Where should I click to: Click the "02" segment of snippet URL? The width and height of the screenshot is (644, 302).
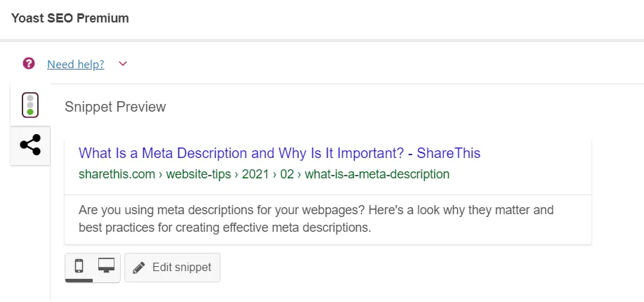[x=288, y=174]
